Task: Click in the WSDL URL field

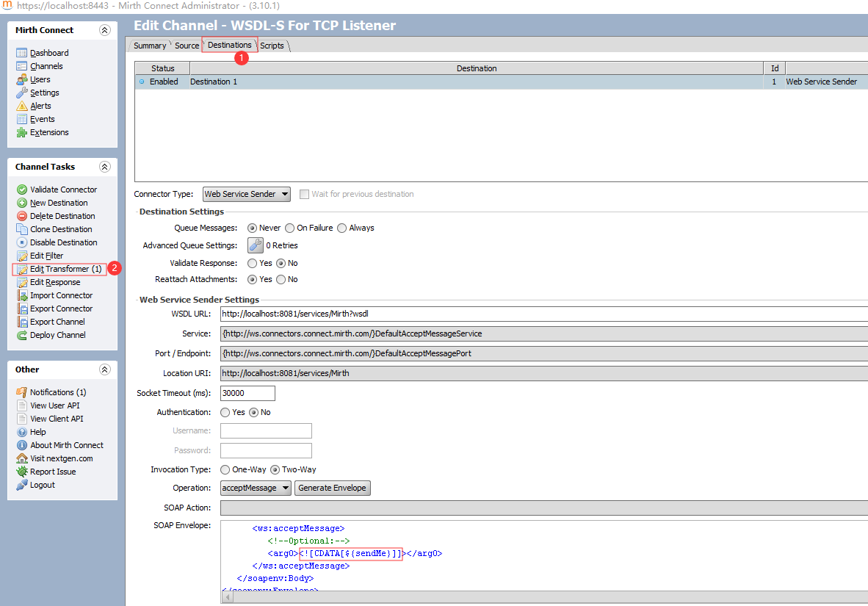Action: click(x=544, y=314)
